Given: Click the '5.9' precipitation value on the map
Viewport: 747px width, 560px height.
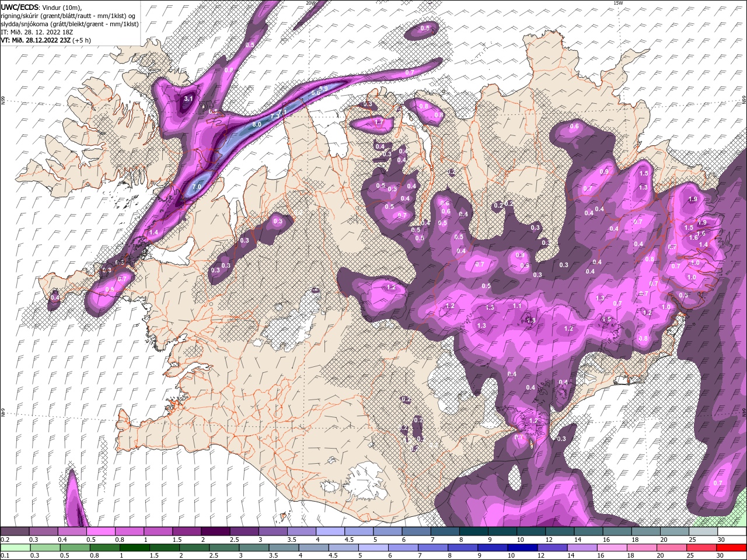Looking at the screenshot, I should tap(324, 88).
